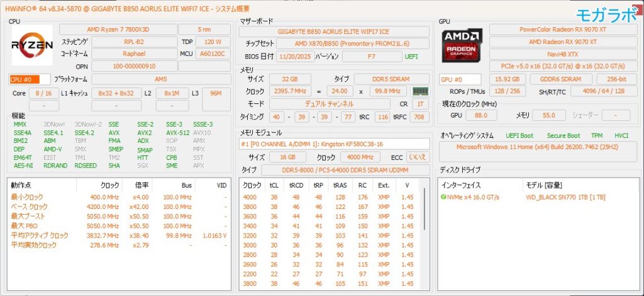Image resolution: width=644 pixels, height=296 pixels.
Task: Click the OPN value 100-000000910
Action: click(x=134, y=66)
